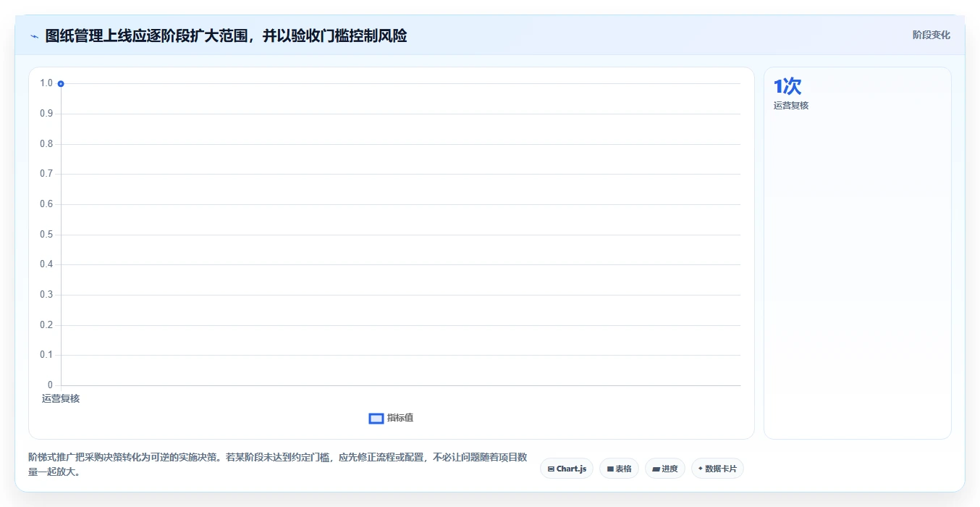Screen dimensions: 980x507
Task: Click the 0.1 y-axis tick label
Action: (46, 354)
